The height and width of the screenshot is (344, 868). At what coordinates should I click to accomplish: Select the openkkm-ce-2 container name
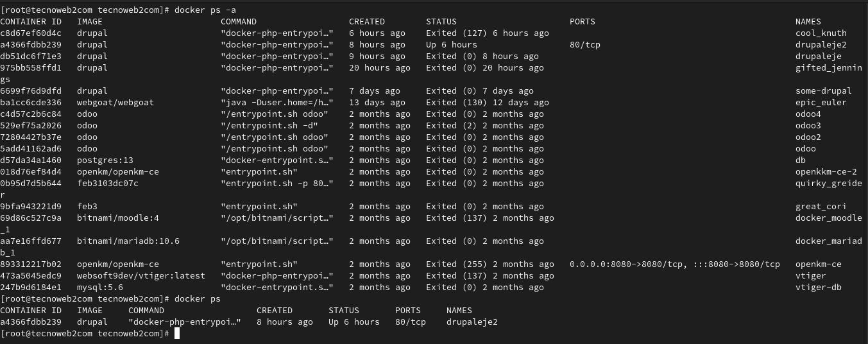tap(826, 172)
